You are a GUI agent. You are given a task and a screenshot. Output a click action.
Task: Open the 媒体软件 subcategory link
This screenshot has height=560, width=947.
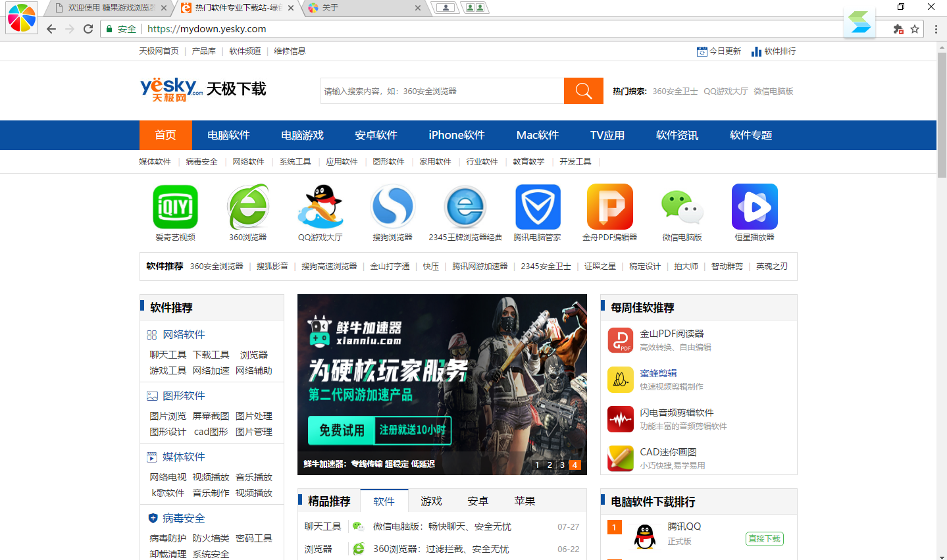[155, 161]
